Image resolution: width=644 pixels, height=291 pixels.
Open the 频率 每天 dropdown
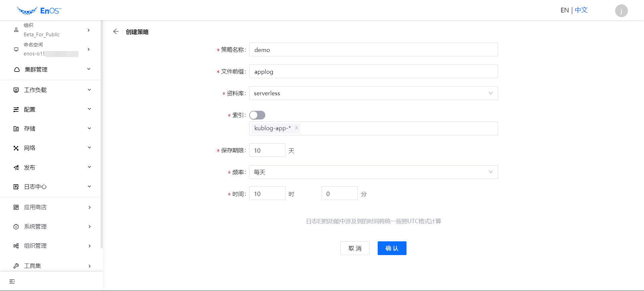point(373,172)
